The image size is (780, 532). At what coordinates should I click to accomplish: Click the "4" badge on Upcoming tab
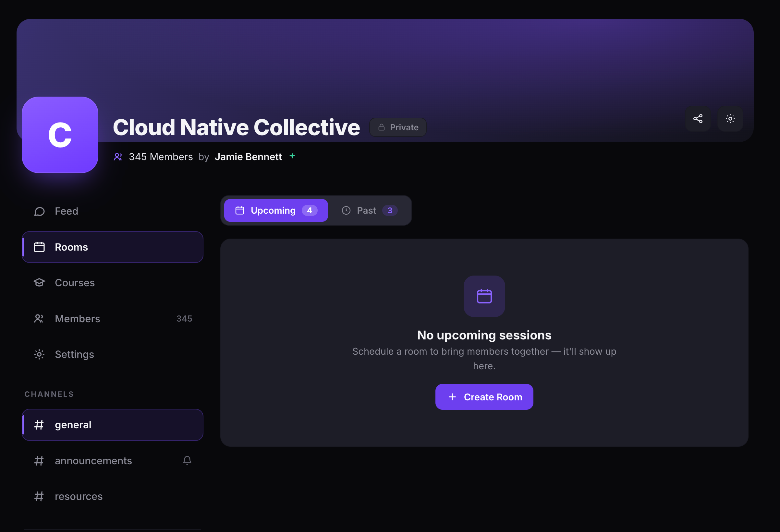coord(310,210)
